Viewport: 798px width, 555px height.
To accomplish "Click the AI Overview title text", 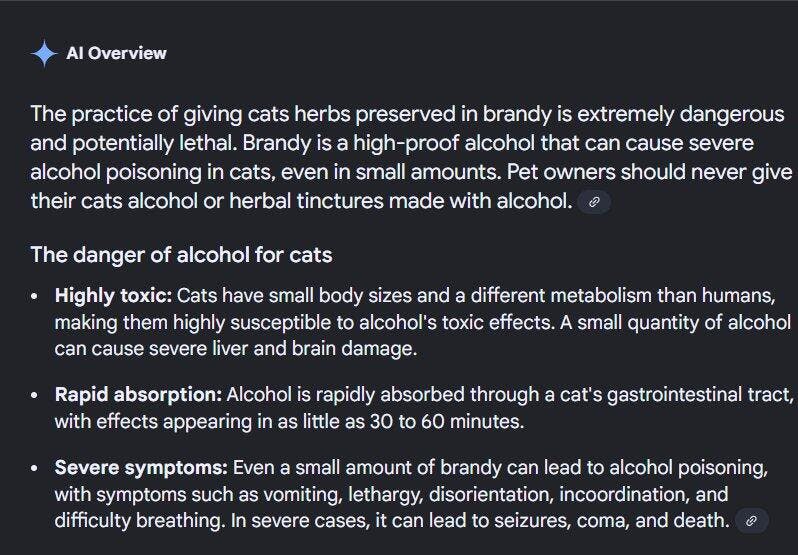I will 116,53.
